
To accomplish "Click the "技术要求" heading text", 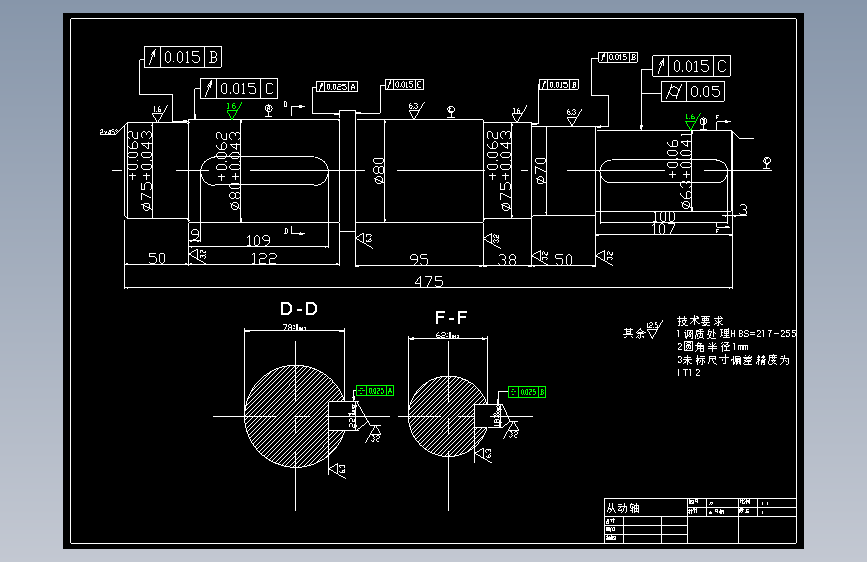I will [x=700, y=321].
